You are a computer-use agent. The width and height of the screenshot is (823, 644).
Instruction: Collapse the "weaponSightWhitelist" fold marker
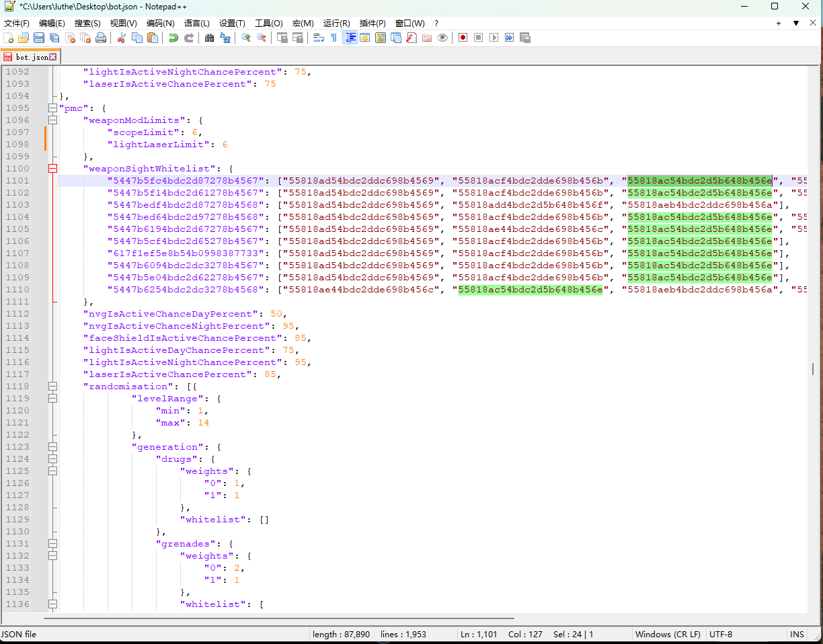point(52,169)
